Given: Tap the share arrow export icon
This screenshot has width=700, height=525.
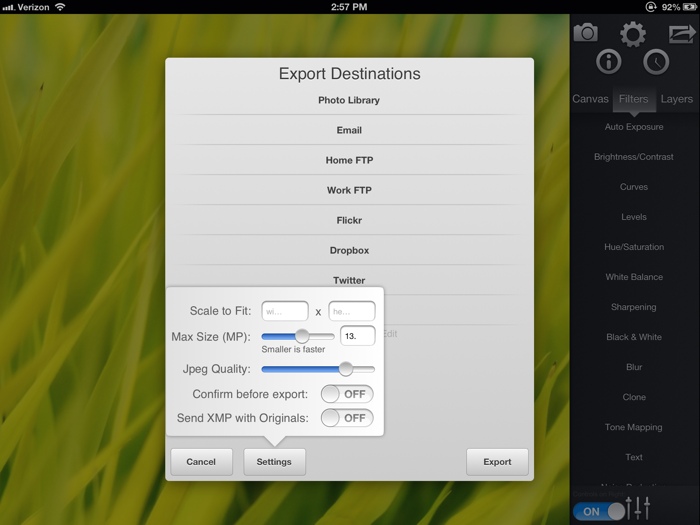Looking at the screenshot, I should 681,34.
